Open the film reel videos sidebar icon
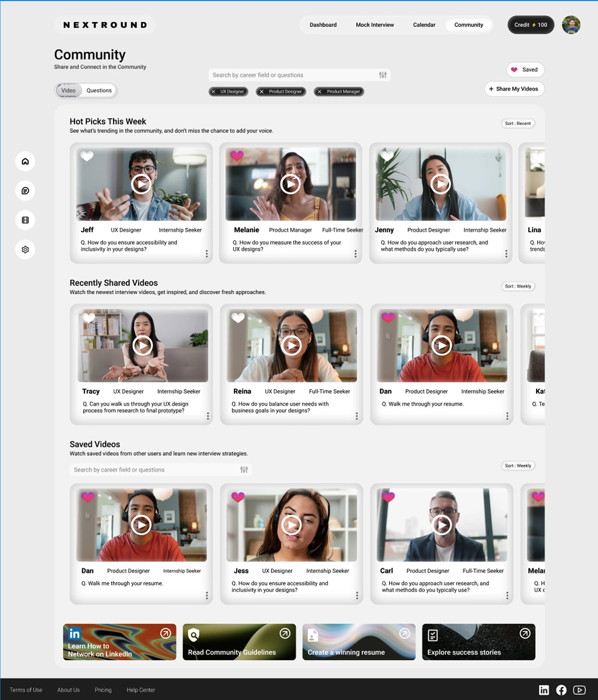This screenshot has width=598, height=700. click(x=25, y=220)
